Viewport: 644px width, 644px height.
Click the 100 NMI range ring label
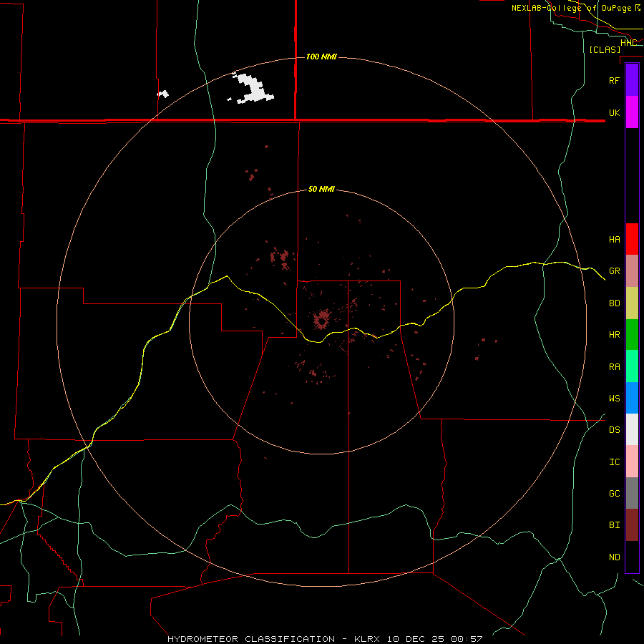pyautogui.click(x=321, y=57)
